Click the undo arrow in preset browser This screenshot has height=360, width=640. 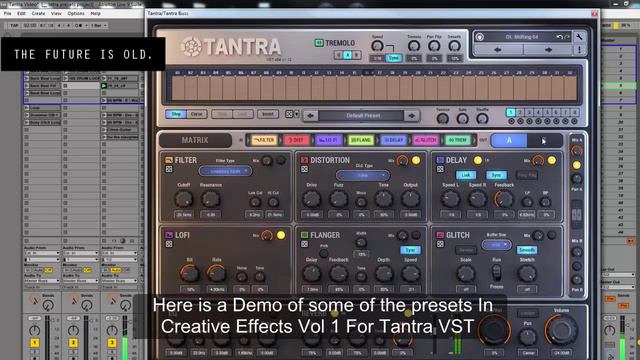click(559, 37)
